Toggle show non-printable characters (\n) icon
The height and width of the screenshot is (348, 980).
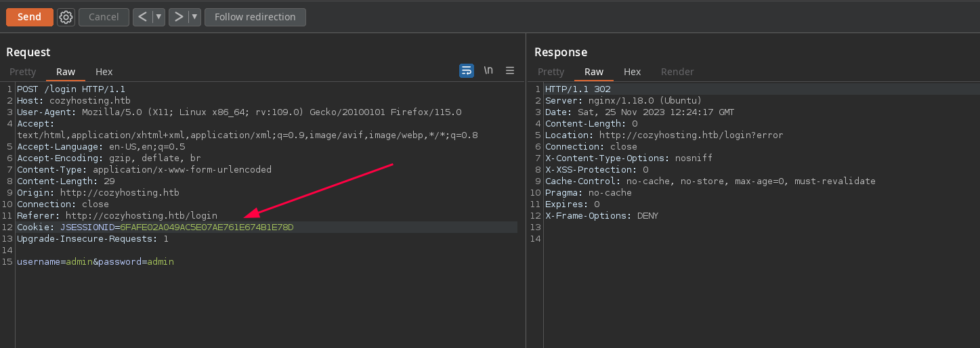(x=488, y=70)
